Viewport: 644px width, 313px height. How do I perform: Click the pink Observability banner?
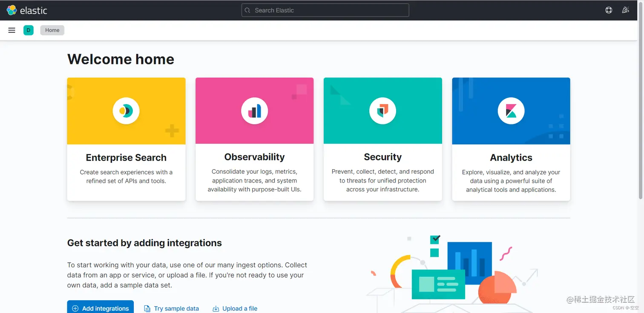[255, 111]
